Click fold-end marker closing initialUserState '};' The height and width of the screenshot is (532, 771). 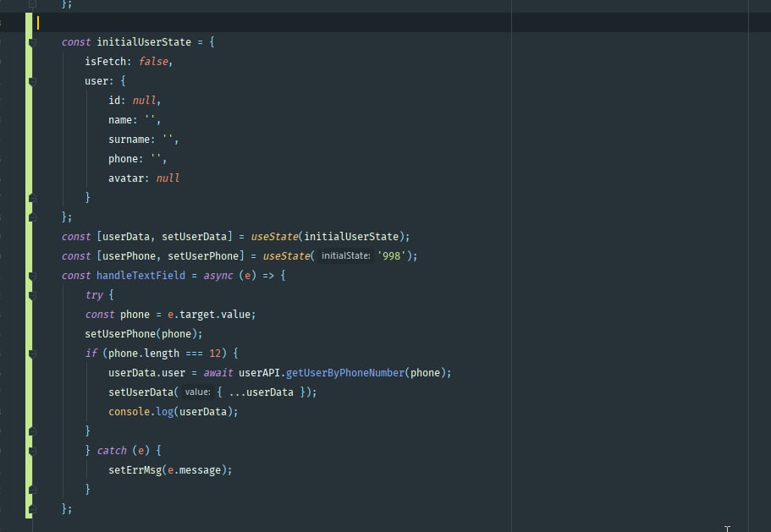point(32,217)
